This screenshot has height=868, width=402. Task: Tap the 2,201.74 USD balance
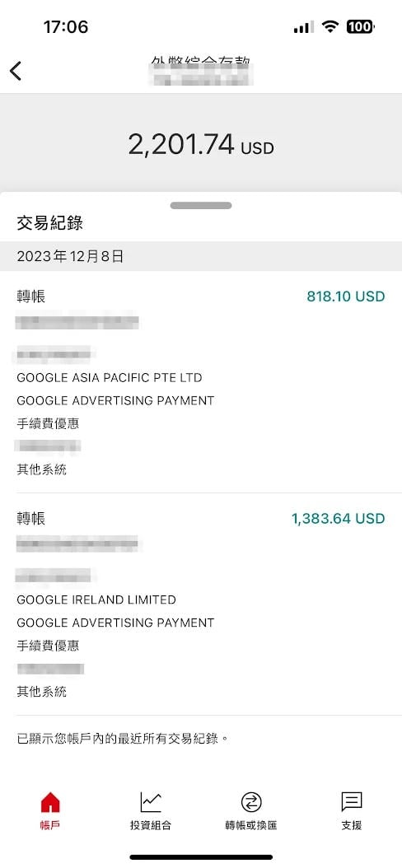201,145
